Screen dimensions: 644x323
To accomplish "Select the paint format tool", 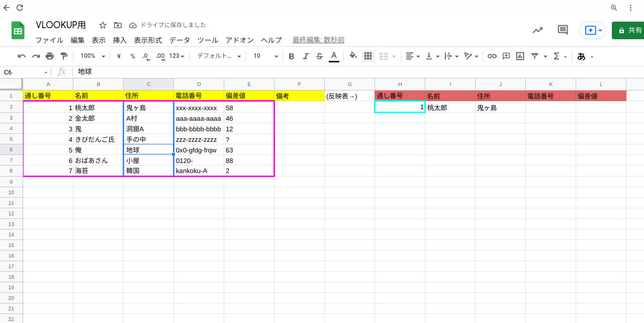I will [x=63, y=56].
